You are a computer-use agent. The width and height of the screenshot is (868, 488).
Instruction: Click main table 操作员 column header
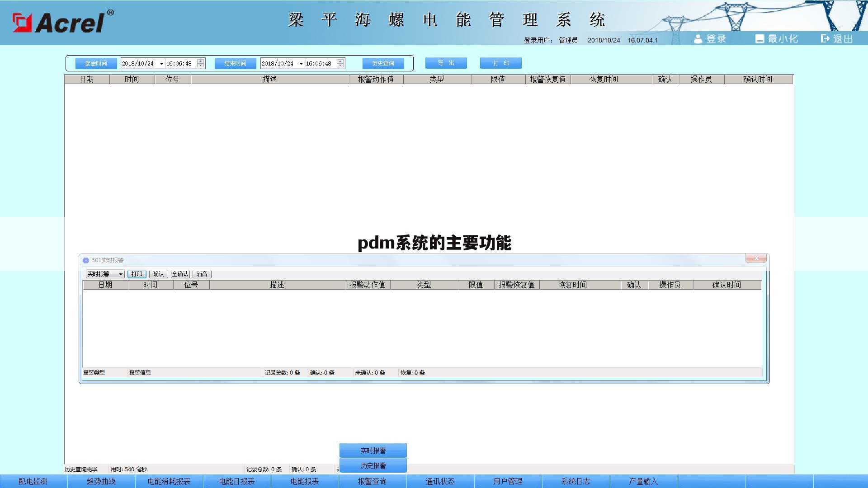(702, 80)
